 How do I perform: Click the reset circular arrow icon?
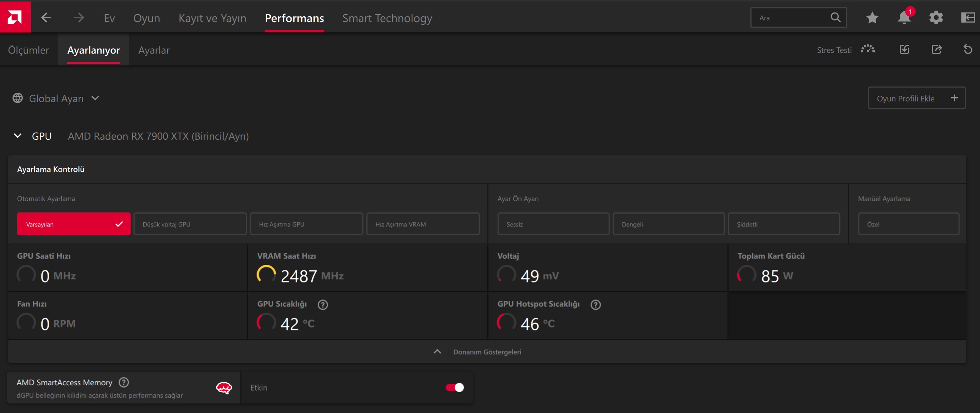point(968,49)
